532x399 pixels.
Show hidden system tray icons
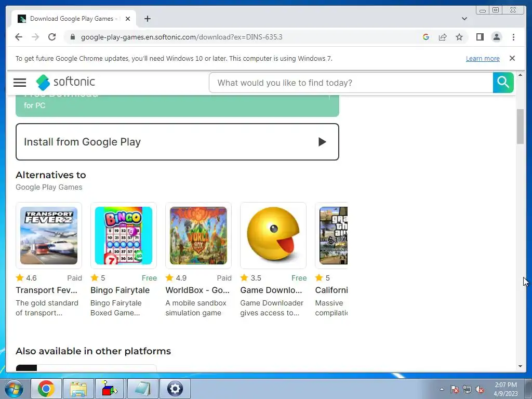[x=442, y=389]
